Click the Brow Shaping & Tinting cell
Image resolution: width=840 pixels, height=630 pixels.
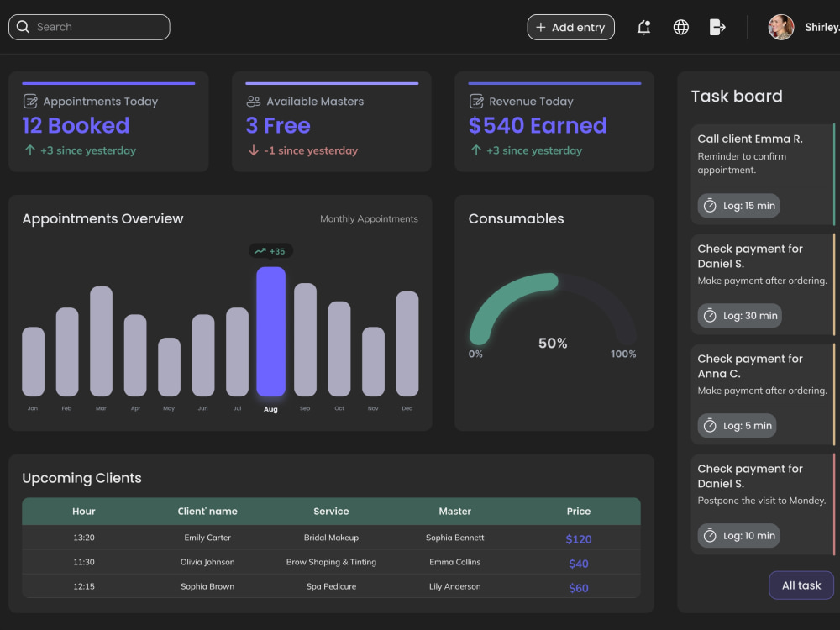point(331,562)
